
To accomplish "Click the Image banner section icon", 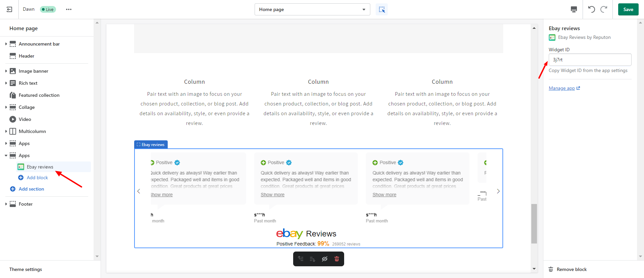I will pos(13,71).
